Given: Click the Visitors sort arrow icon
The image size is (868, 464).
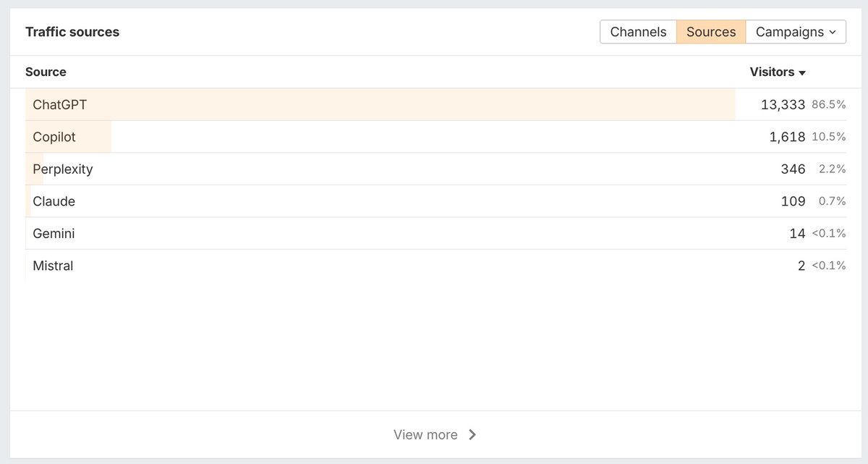Looking at the screenshot, I should pos(802,73).
